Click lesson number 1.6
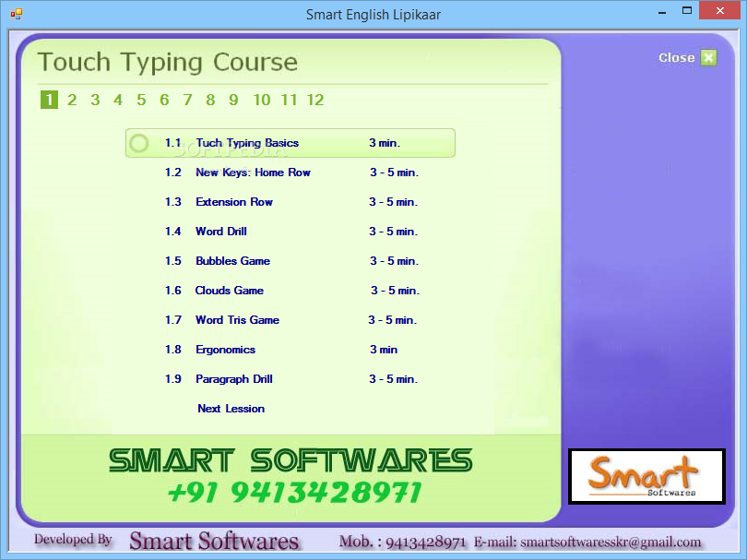The width and height of the screenshot is (747, 560). click(173, 291)
